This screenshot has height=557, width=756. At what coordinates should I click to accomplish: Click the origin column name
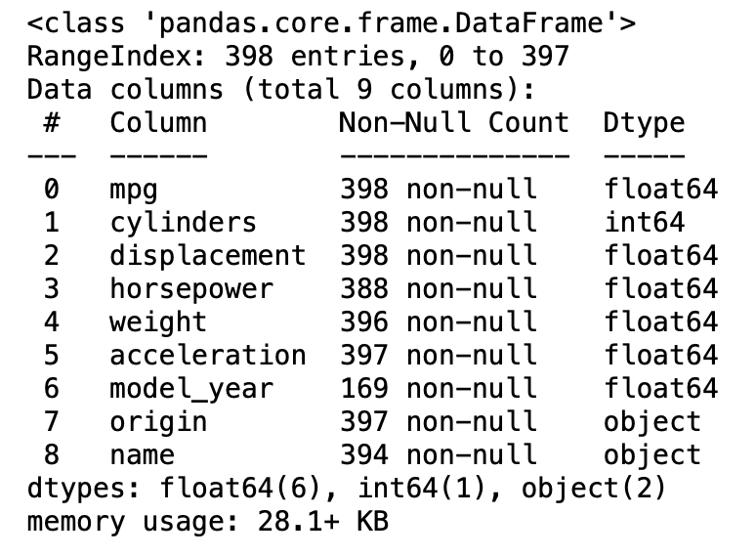pos(158,422)
